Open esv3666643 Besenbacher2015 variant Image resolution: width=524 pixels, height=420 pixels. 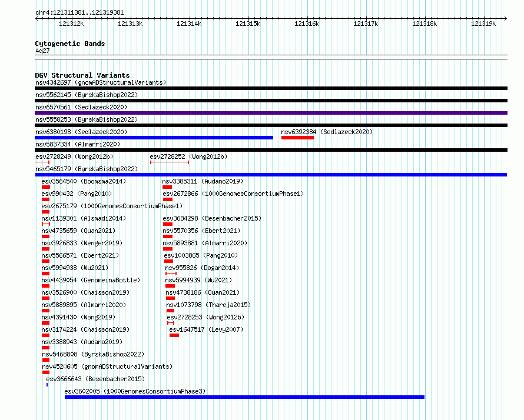47,385
